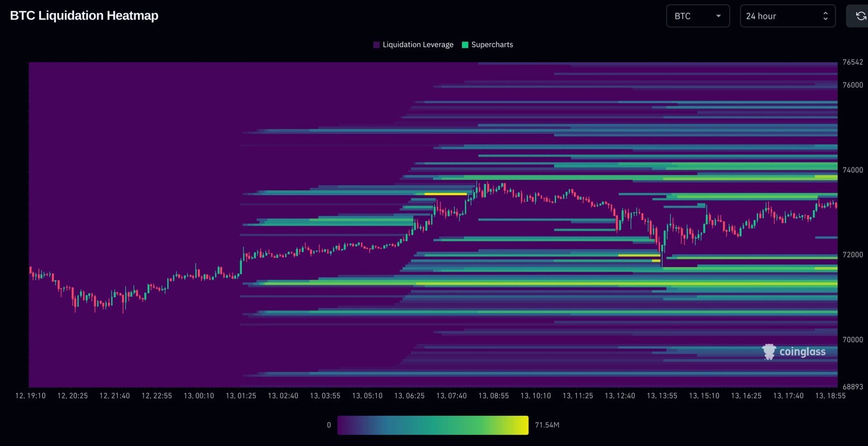Click the 13, 02:40 time axis label
Screen dimensions: 868x446
(283, 396)
